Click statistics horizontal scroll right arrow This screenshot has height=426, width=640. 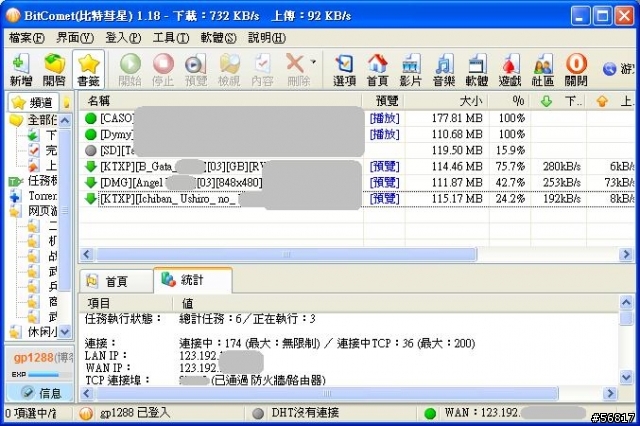pos(610,393)
